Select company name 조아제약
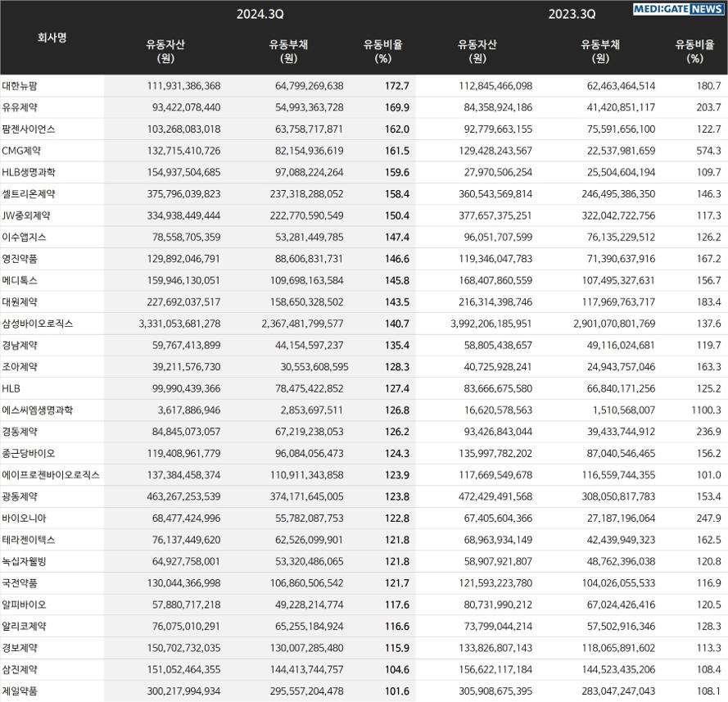The height and width of the screenshot is (702, 728). pyautogui.click(x=20, y=367)
